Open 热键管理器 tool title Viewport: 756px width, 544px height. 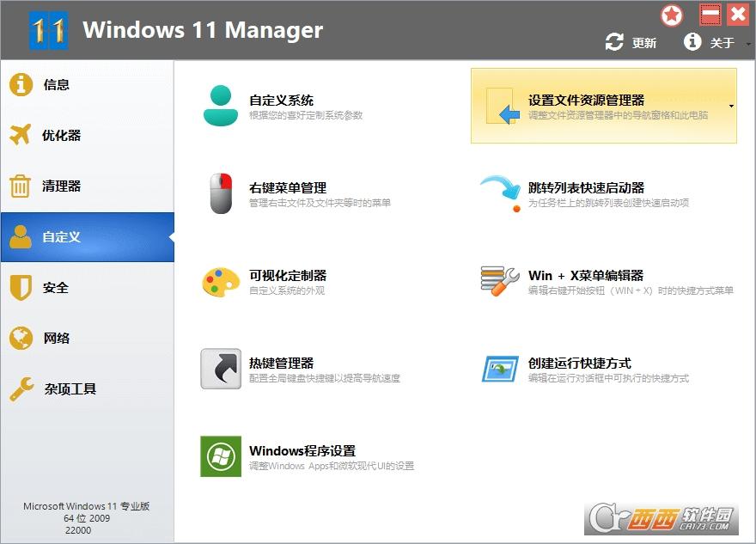pyautogui.click(x=281, y=363)
